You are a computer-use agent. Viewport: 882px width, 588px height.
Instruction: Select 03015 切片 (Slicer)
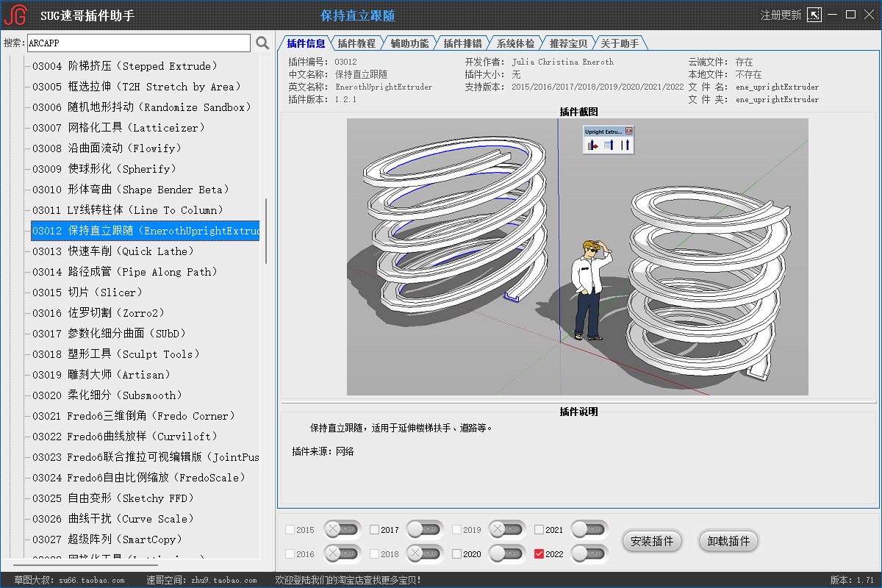click(88, 293)
